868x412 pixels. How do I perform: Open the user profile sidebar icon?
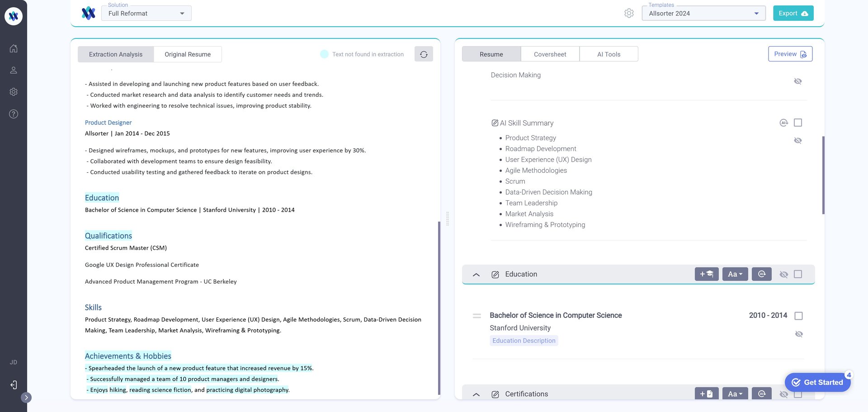[x=14, y=70]
